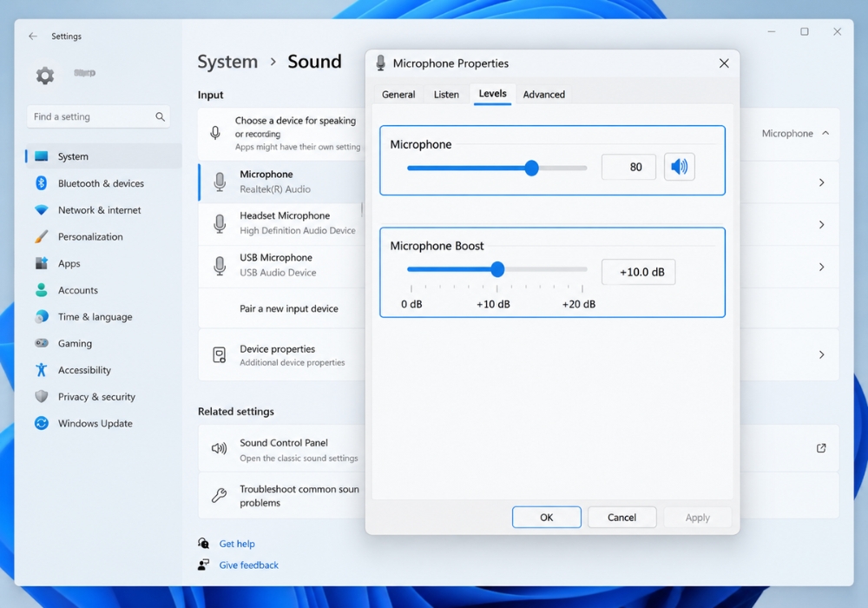Click the Microphone level value field showing 80
Screen dimensions: 868x608
pyautogui.click(x=628, y=167)
